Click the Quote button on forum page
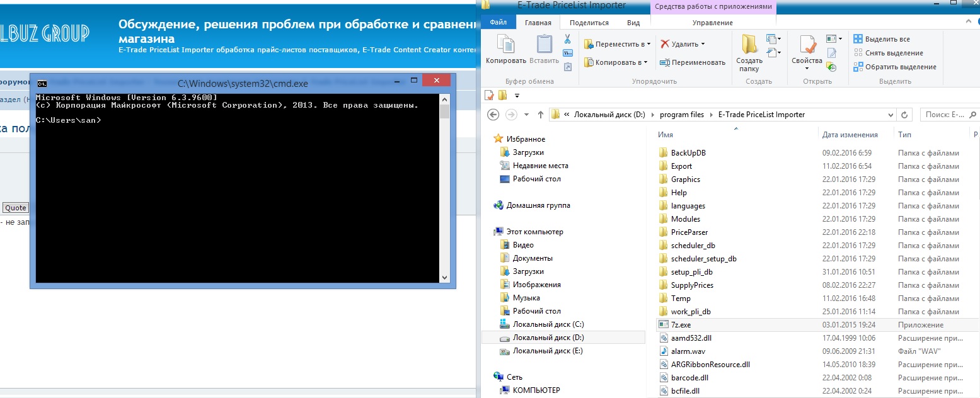The height and width of the screenshot is (398, 980). point(16,208)
